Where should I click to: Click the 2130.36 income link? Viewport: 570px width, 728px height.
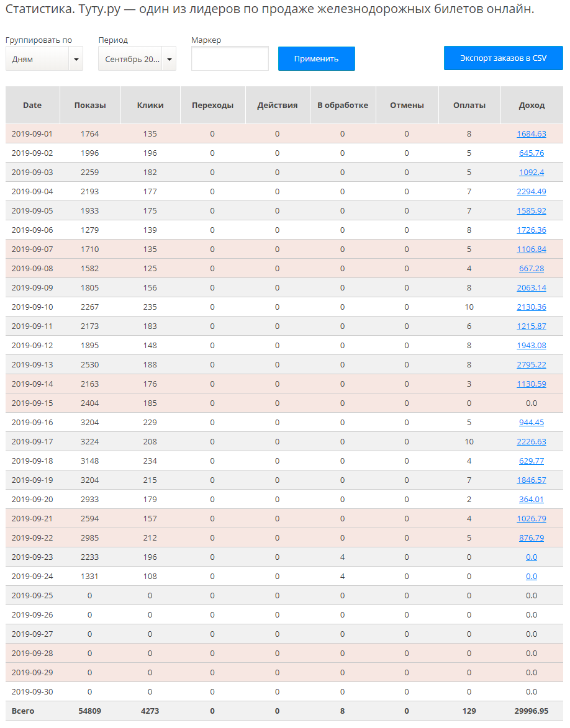pyautogui.click(x=532, y=307)
